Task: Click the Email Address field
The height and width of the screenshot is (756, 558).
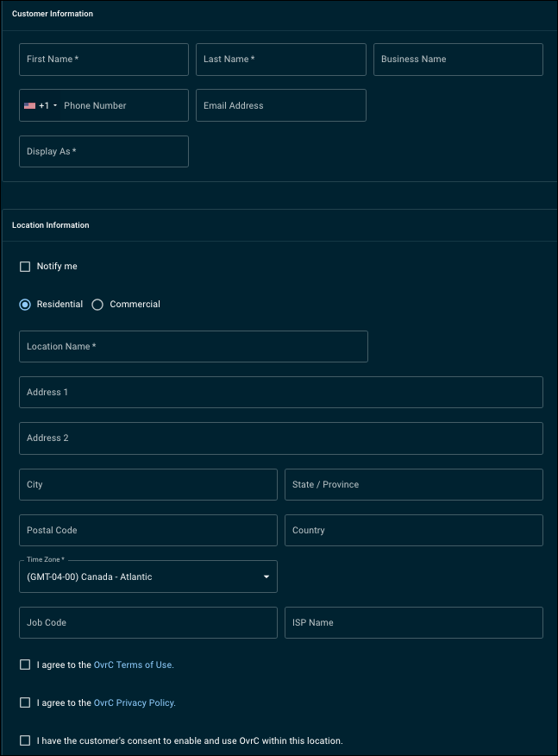Action: coord(280,105)
